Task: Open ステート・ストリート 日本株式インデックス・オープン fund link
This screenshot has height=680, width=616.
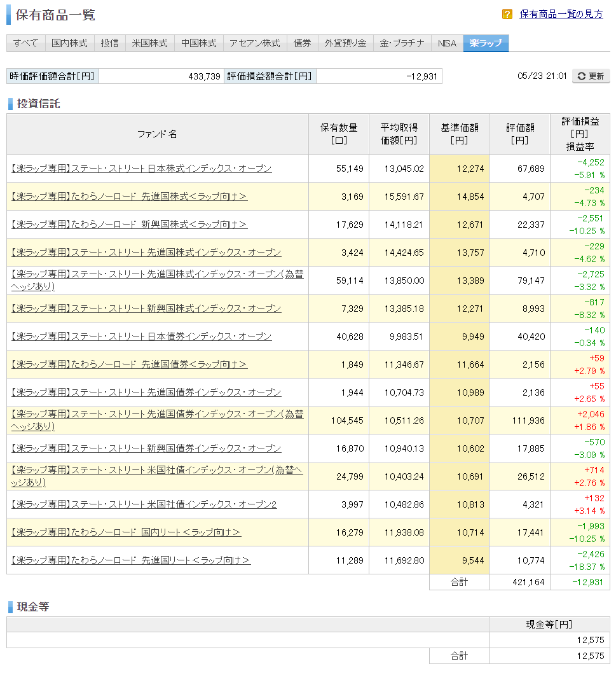Action: pyautogui.click(x=141, y=169)
